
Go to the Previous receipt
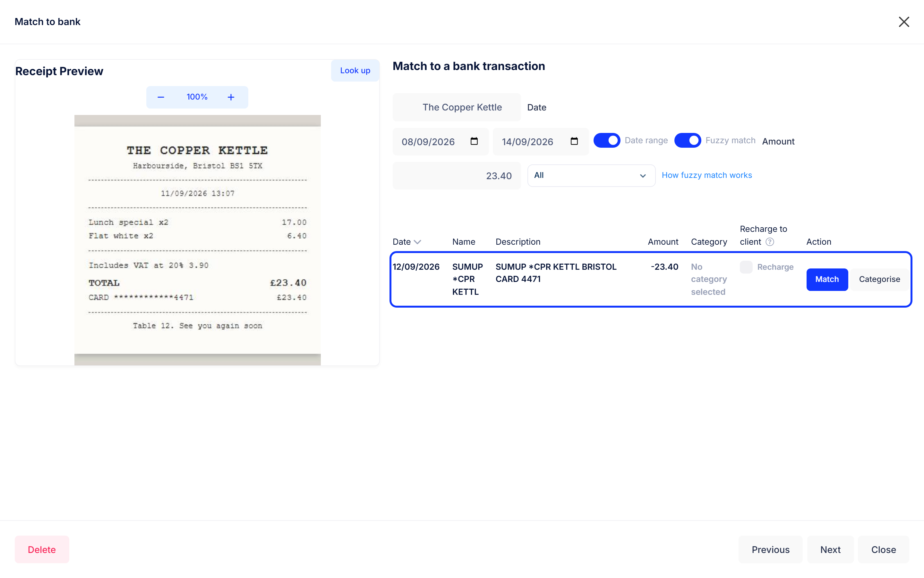click(x=771, y=549)
